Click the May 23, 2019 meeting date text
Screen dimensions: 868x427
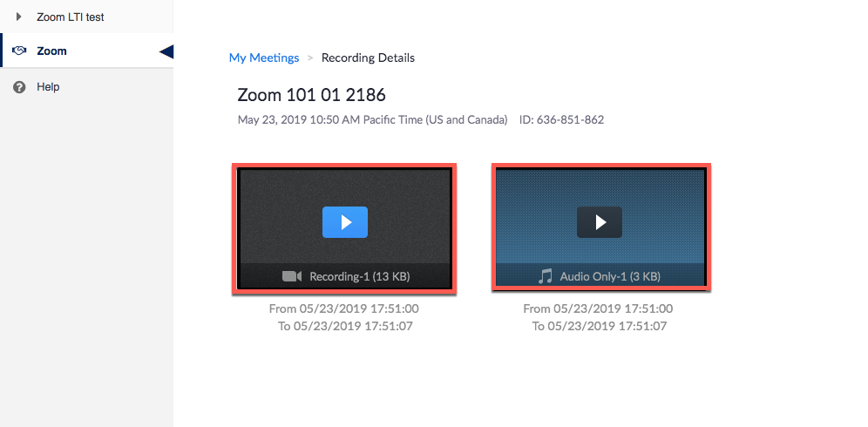[372, 120]
